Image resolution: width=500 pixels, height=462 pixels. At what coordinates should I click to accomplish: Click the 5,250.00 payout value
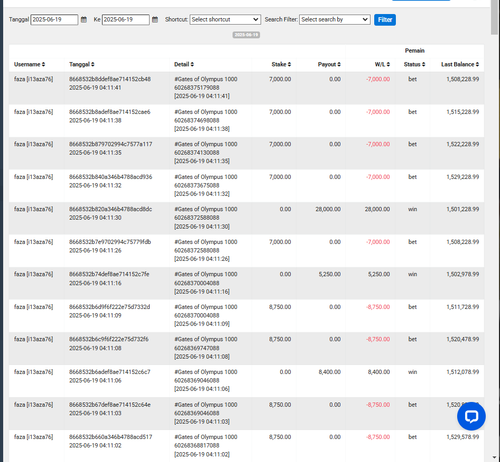[x=330, y=274]
